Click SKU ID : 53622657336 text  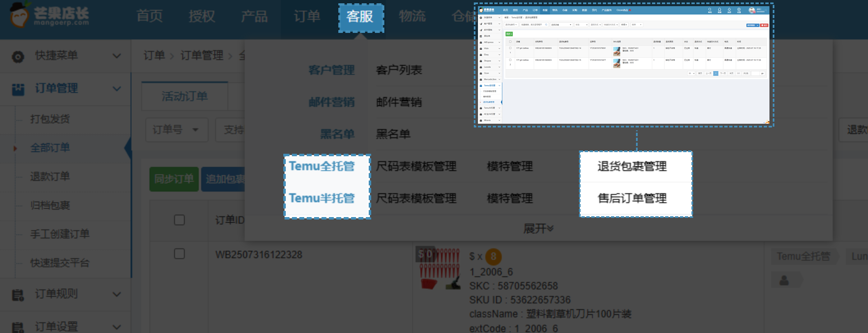tap(520, 300)
